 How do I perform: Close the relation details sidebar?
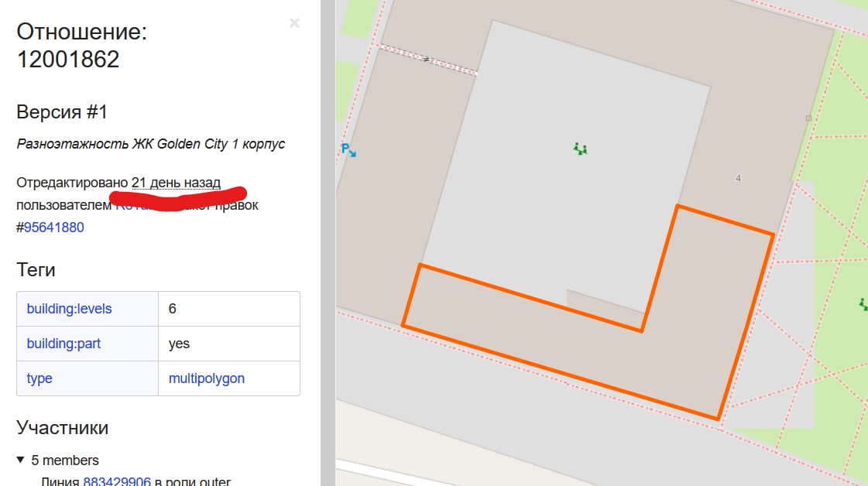(294, 22)
